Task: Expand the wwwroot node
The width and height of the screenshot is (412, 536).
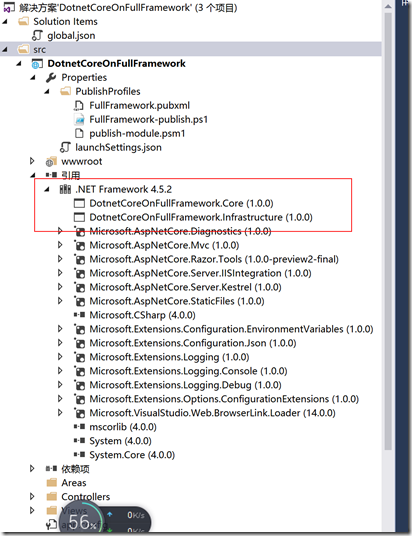Action: 32,161
